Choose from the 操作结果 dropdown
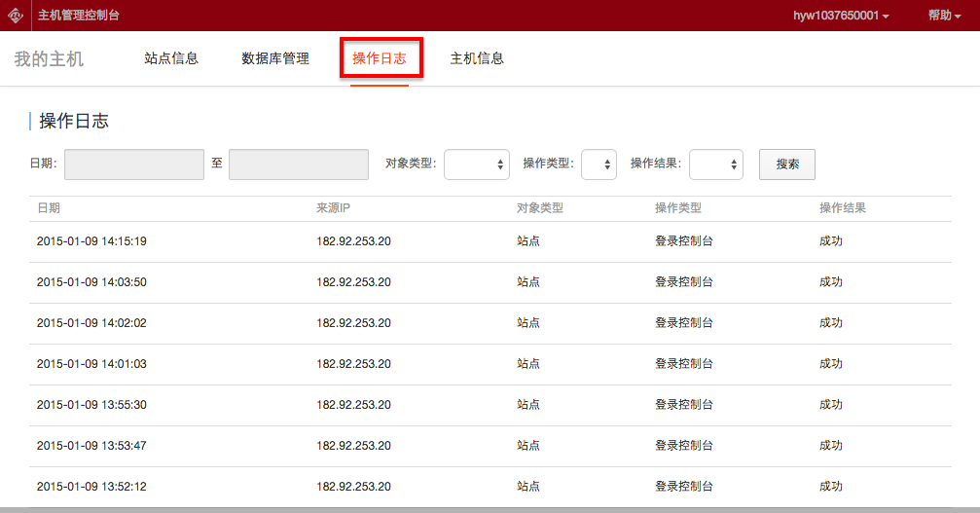This screenshot has height=513, width=980. click(x=716, y=165)
